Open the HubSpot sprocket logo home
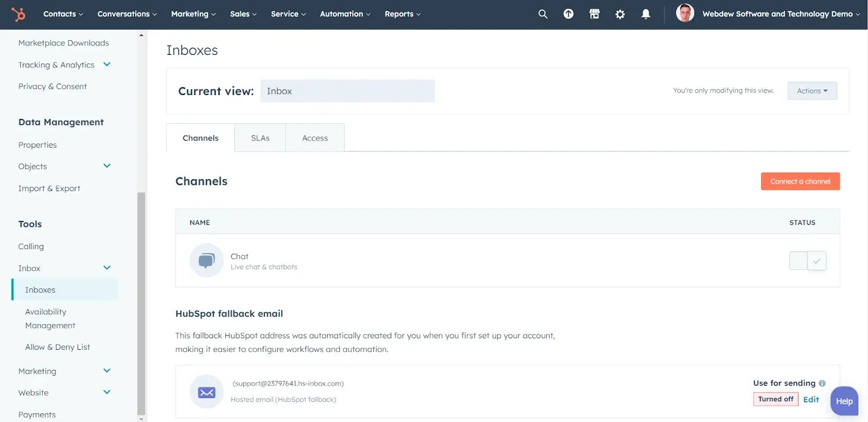Image resolution: width=868 pixels, height=422 pixels. pyautogui.click(x=18, y=14)
